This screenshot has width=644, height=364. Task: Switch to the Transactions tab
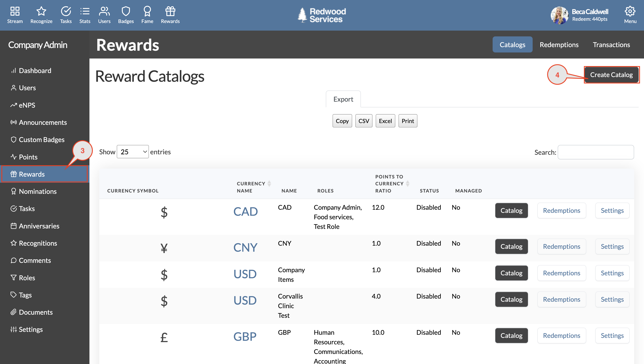pyautogui.click(x=611, y=44)
